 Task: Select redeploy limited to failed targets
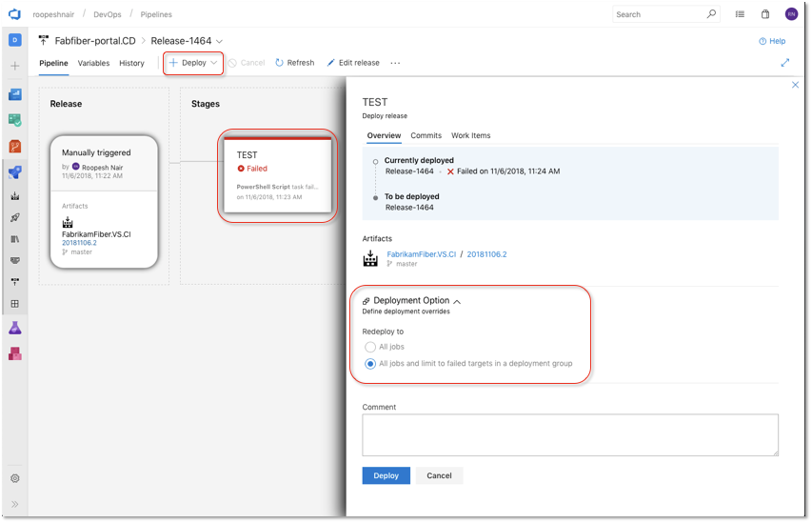[369, 364]
